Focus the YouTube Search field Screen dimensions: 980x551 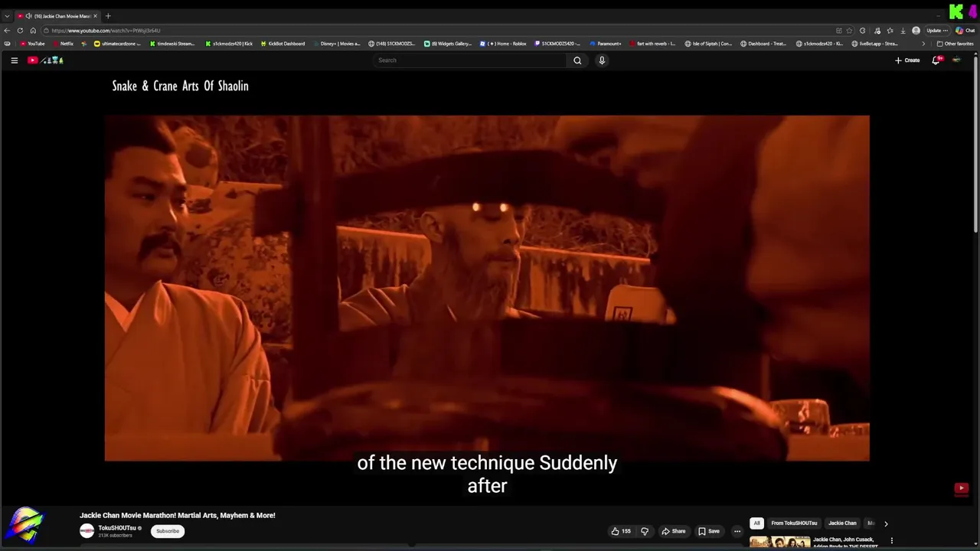tap(470, 60)
